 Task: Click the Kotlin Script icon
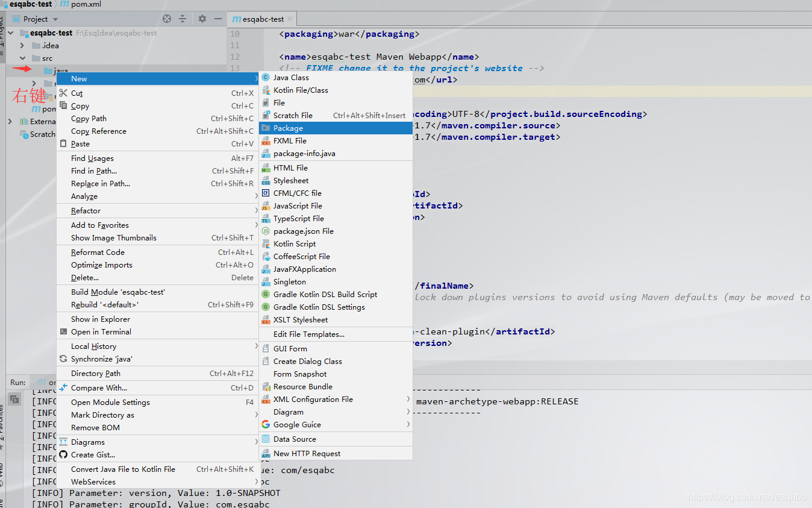tap(266, 244)
